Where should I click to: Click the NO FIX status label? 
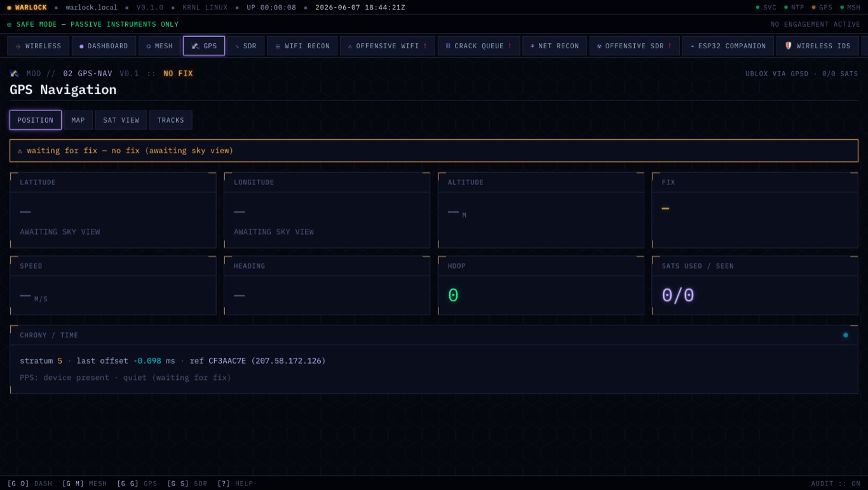point(178,74)
